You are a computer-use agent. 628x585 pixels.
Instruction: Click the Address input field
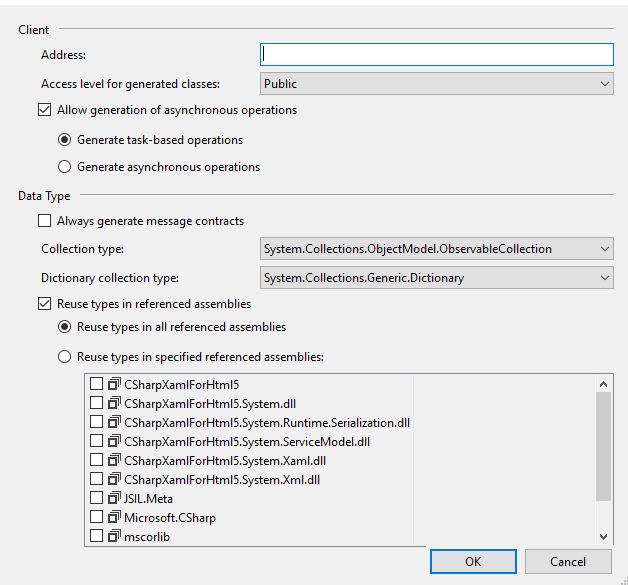[437, 54]
